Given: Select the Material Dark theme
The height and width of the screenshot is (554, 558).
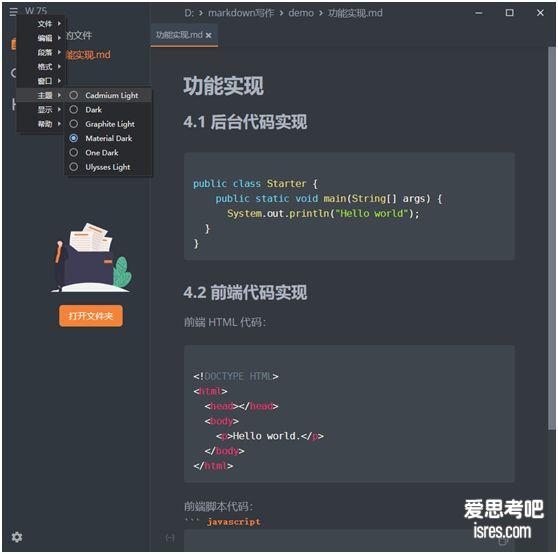Looking at the screenshot, I should (109, 138).
